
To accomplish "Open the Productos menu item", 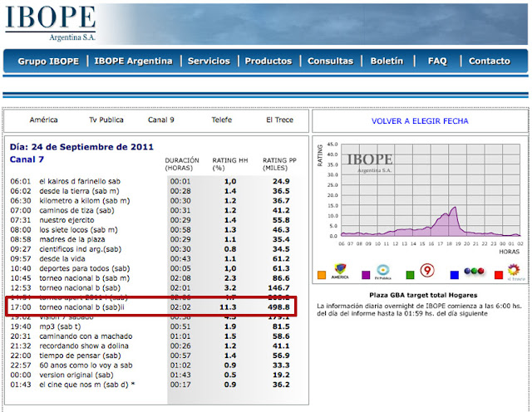I will coord(268,61).
